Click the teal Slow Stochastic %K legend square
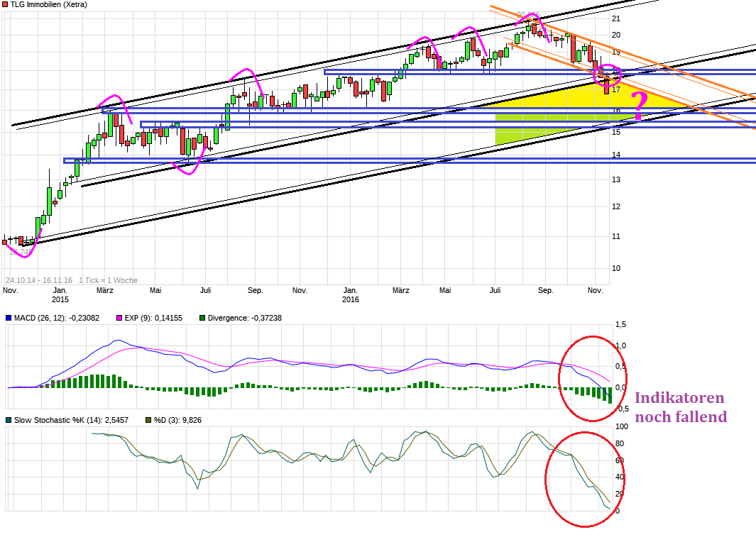The image size is (756, 537). (8, 420)
